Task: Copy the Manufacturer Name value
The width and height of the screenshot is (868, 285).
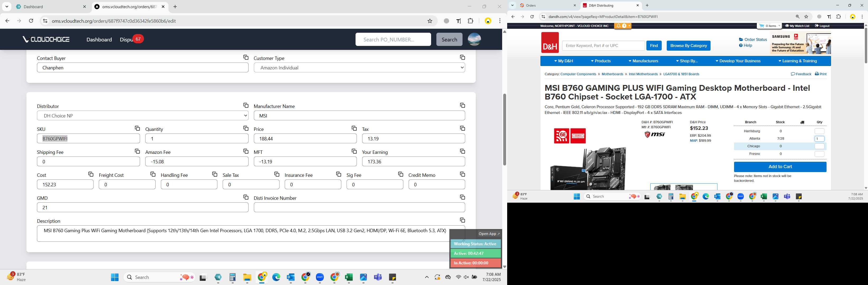Action: coord(462,106)
